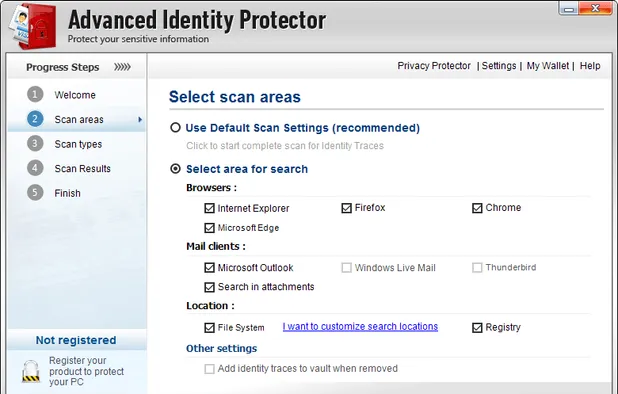Click 'Click to start complete scan for Identity Traces' text
The width and height of the screenshot is (618, 394).
(x=285, y=146)
